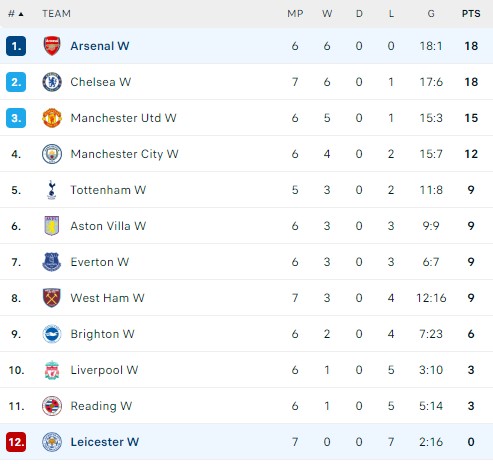Click the Brighton W club crest
Viewport: 493px width, 464px height.
click(52, 334)
